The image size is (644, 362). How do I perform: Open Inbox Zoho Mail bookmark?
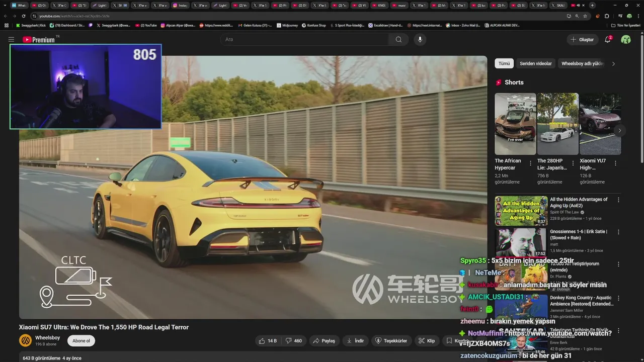click(x=462, y=25)
